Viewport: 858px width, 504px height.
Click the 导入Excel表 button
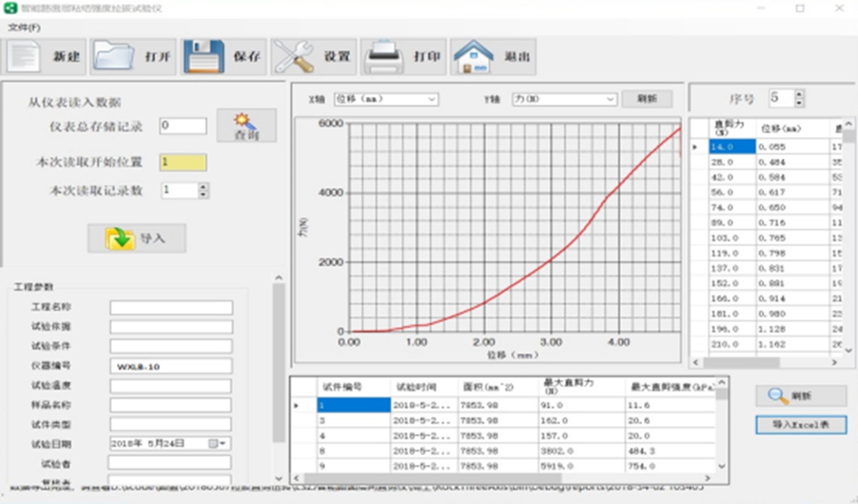click(801, 425)
